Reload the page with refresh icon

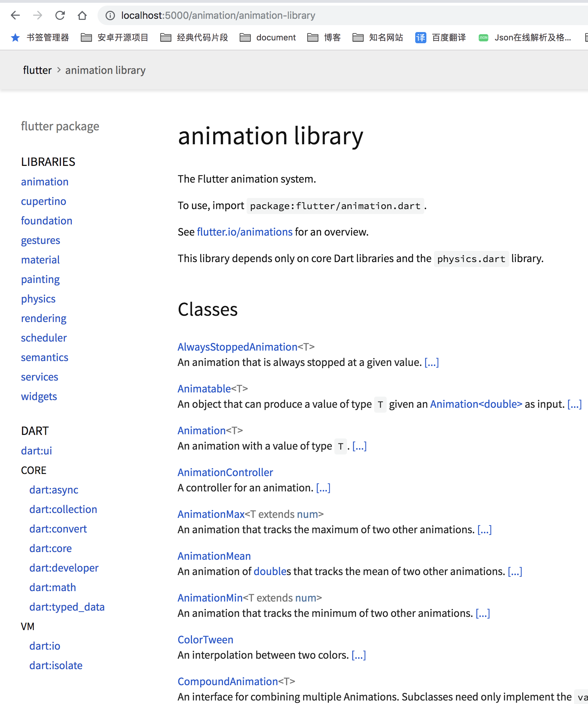(60, 15)
